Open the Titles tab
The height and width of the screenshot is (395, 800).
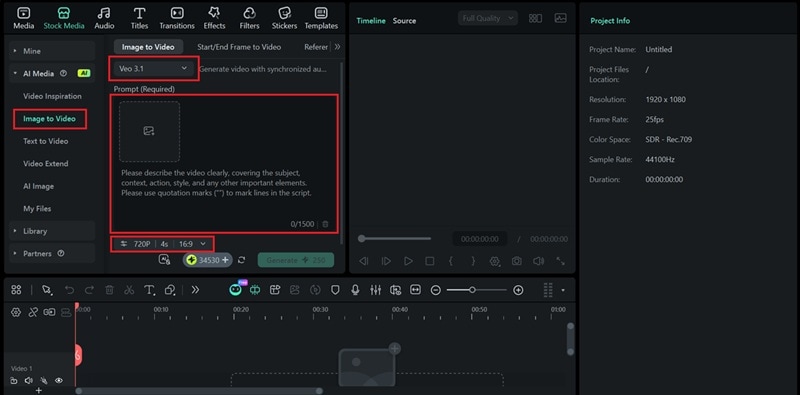point(139,18)
